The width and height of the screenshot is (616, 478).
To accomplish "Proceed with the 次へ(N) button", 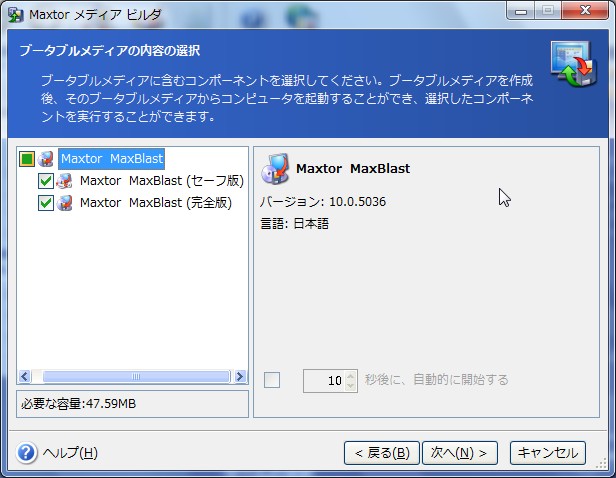I will tap(460, 453).
